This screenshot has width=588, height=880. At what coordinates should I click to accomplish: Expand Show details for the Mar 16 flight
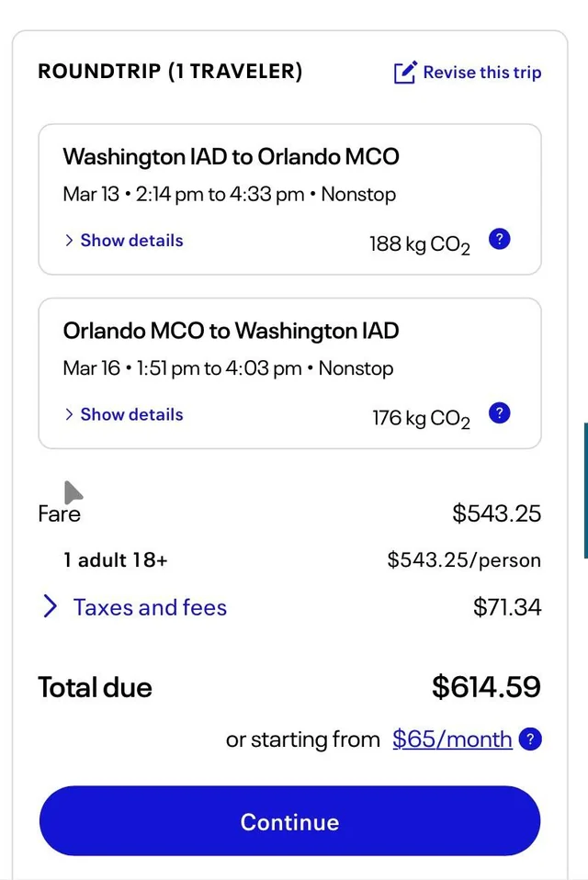130,414
